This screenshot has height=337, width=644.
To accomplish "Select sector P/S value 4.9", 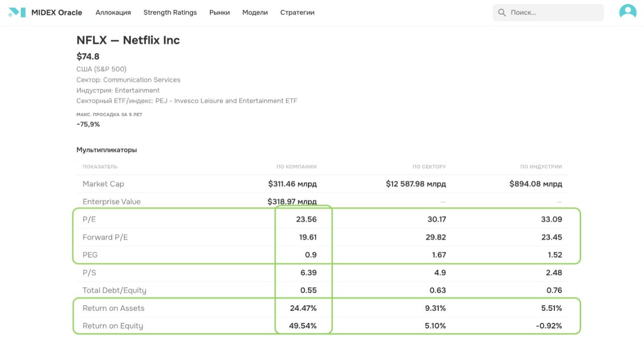I will tap(440, 273).
